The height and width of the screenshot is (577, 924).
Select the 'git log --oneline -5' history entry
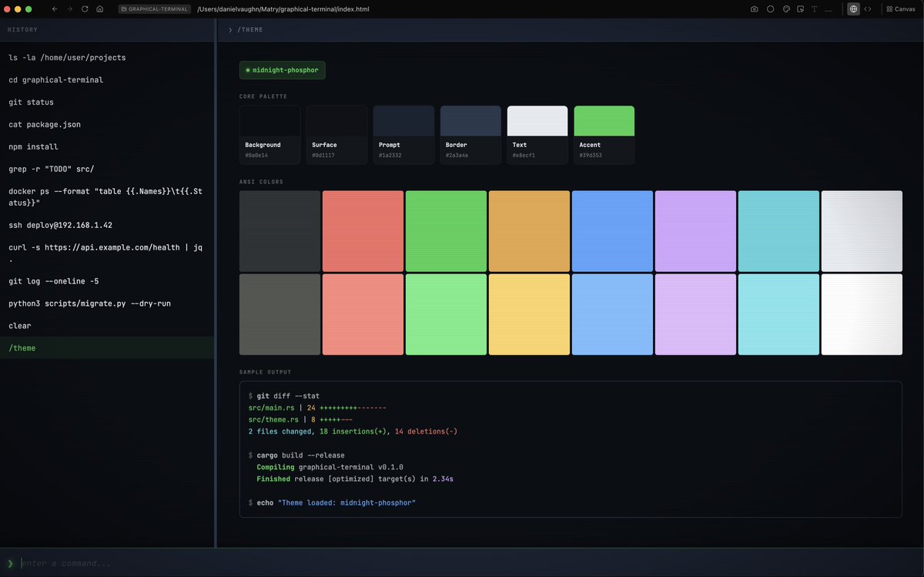[108, 281]
